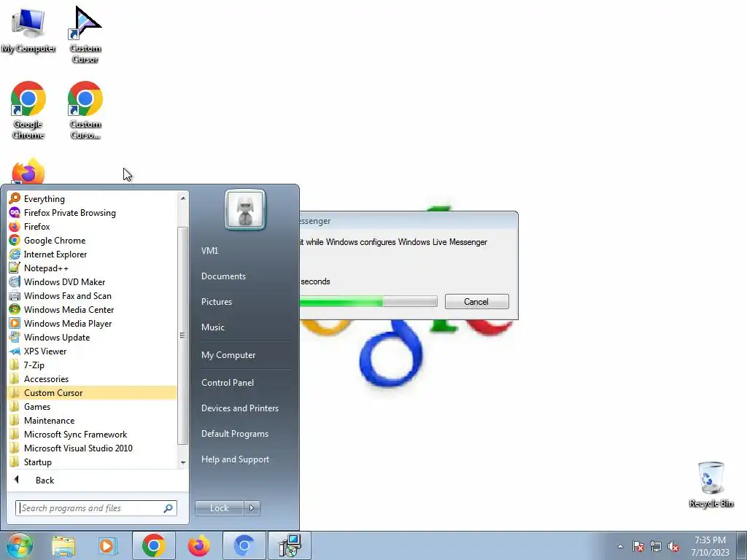747x560 pixels.
Task: Open the network tray icon
Action: 656,546
